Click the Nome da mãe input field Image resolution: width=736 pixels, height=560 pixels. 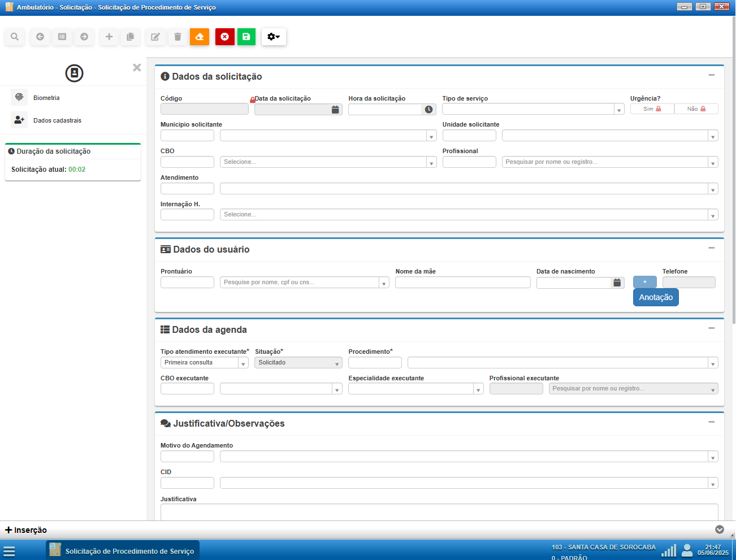462,283
